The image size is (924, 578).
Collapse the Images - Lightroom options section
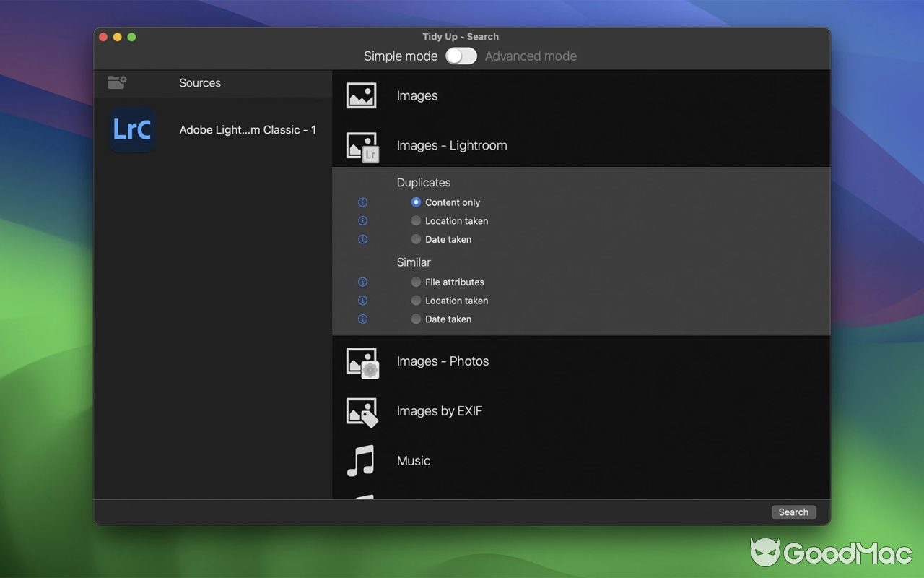pos(453,145)
